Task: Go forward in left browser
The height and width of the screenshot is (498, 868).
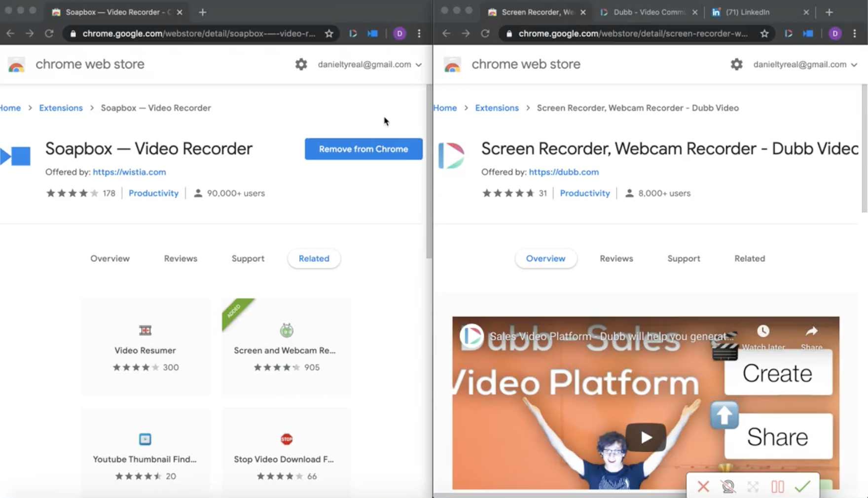Action: [x=30, y=34]
